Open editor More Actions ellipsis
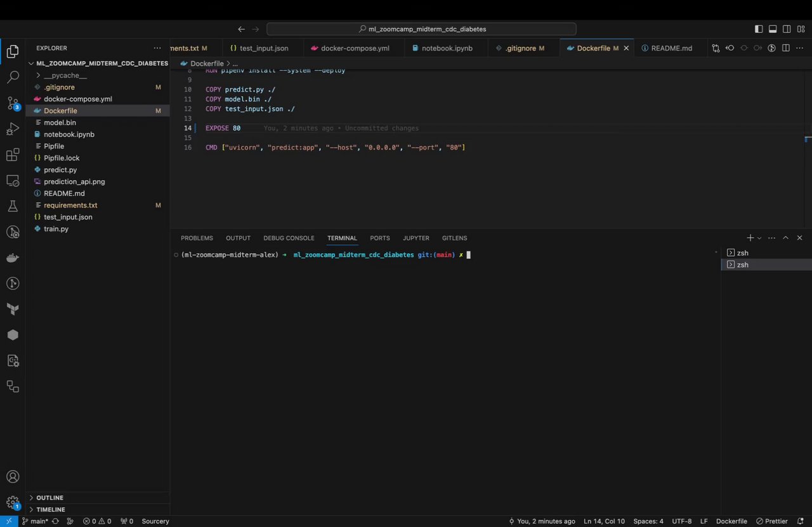812x527 pixels. click(x=799, y=48)
